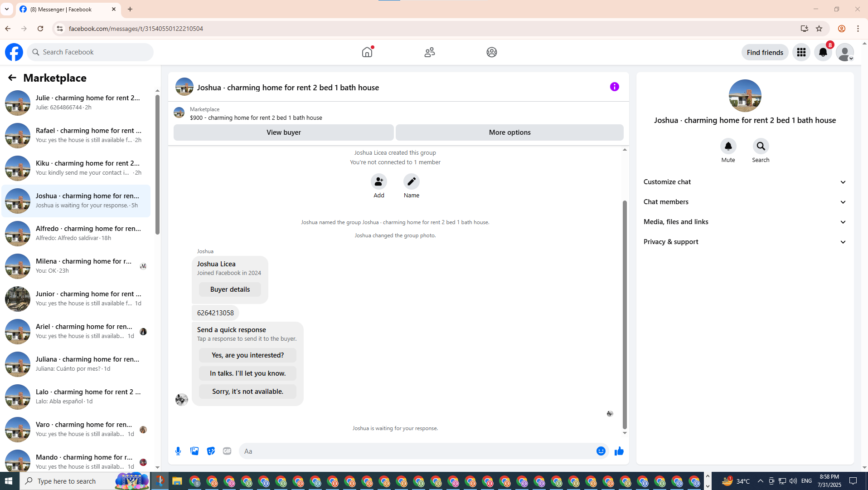
Task: Open Windows Start menu
Action: [x=10, y=481]
